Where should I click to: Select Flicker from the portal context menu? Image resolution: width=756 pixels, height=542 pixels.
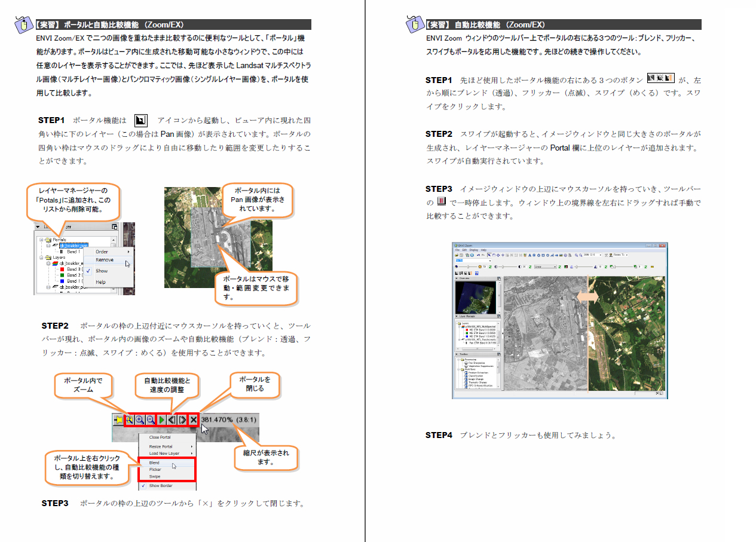[167, 470]
